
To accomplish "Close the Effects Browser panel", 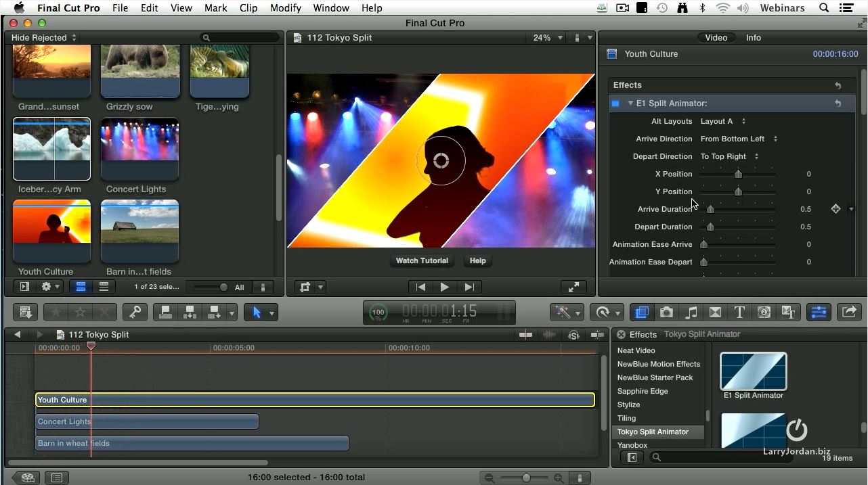I will 621,334.
